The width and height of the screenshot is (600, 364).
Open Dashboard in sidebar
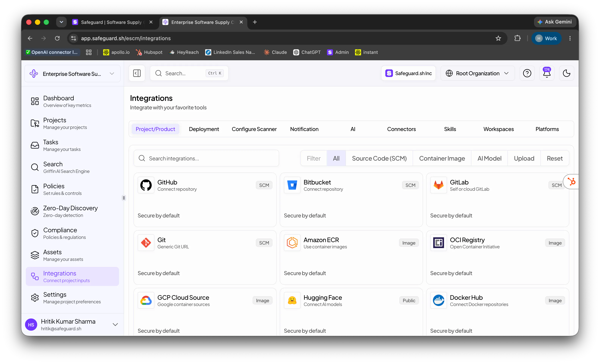tap(72, 101)
